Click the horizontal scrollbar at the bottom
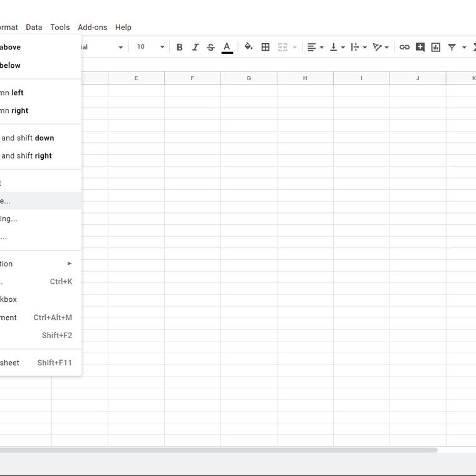 click(219, 450)
